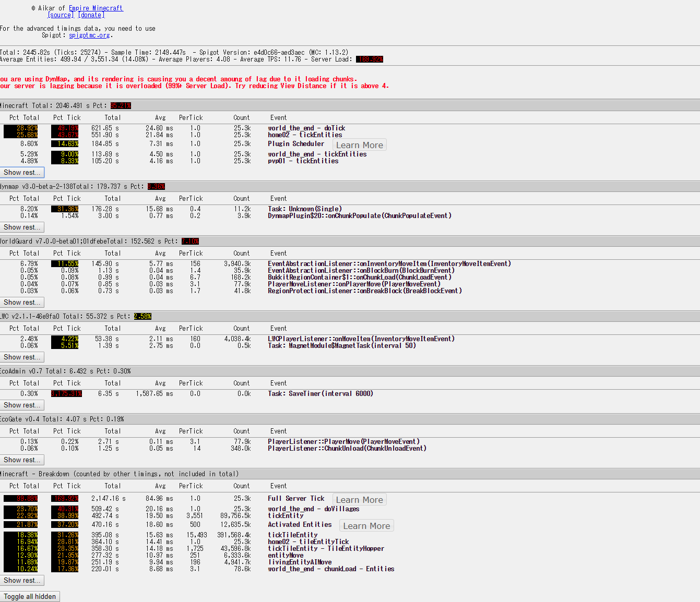
Task: Click Learn More beside Activated Entities
Action: (x=366, y=526)
